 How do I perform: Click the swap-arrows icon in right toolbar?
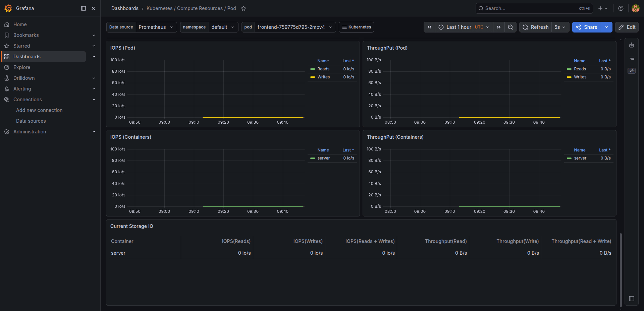click(632, 71)
